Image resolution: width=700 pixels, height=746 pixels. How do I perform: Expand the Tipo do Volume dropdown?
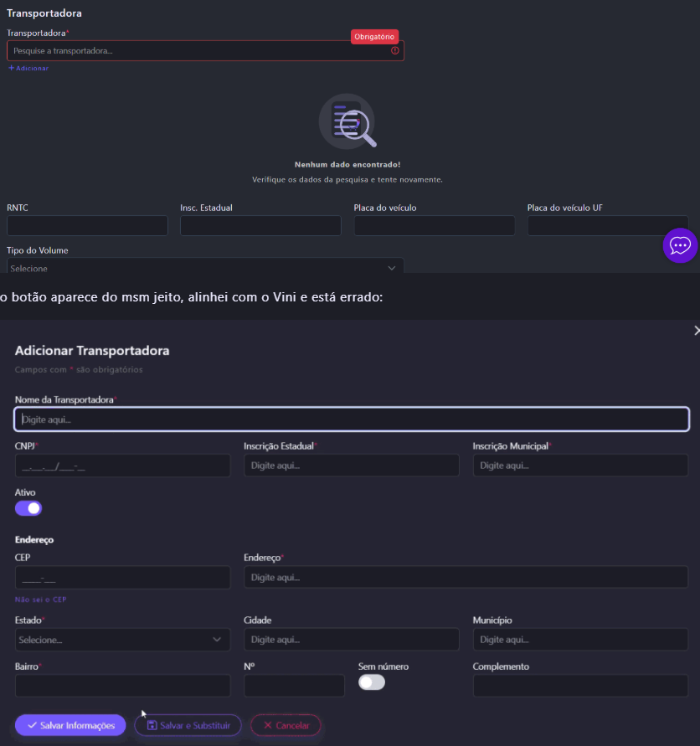(205, 268)
